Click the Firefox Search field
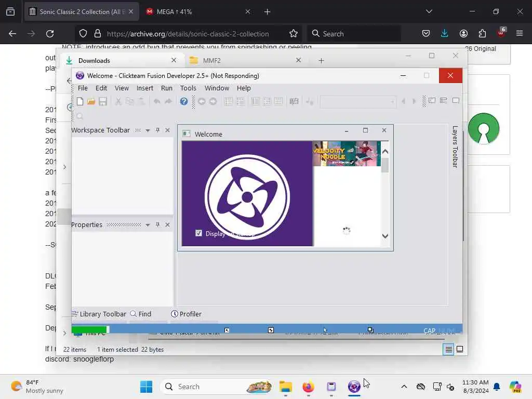Image resolution: width=532 pixels, height=399 pixels. tap(354, 34)
